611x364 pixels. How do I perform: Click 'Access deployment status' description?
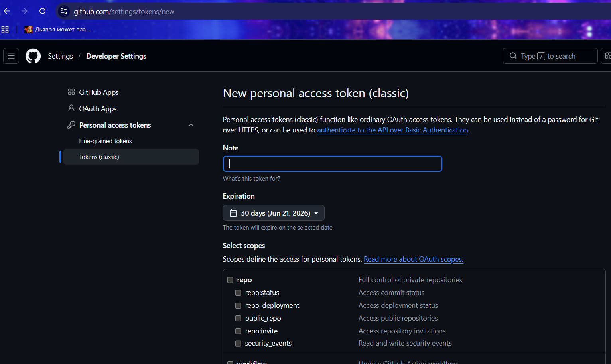coord(398,305)
